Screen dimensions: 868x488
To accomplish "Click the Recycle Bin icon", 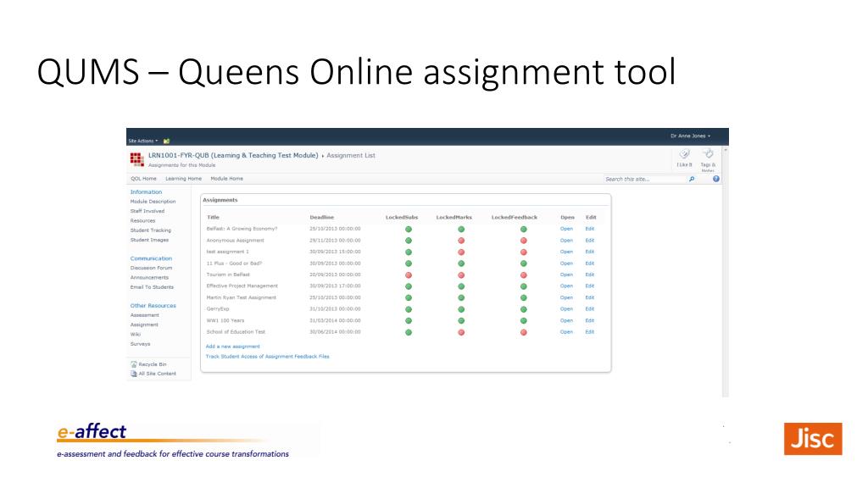I will 133,364.
